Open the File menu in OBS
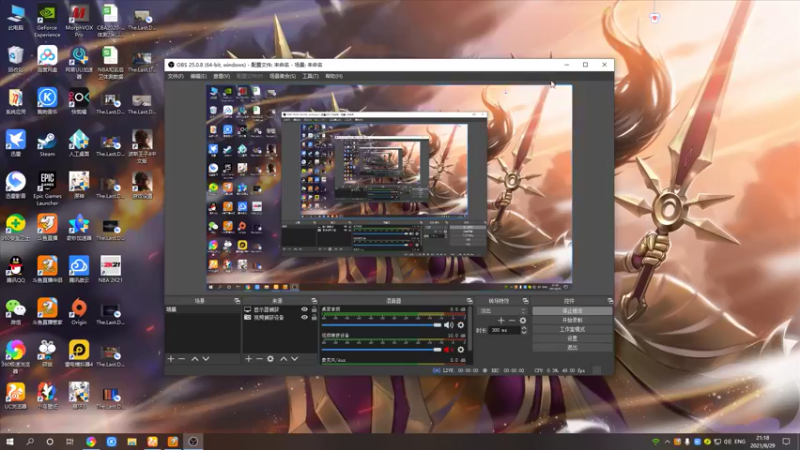 tap(176, 76)
